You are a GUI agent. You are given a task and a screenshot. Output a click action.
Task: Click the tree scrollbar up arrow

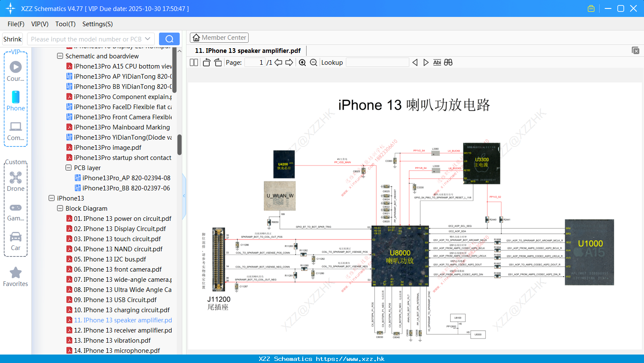(179, 51)
